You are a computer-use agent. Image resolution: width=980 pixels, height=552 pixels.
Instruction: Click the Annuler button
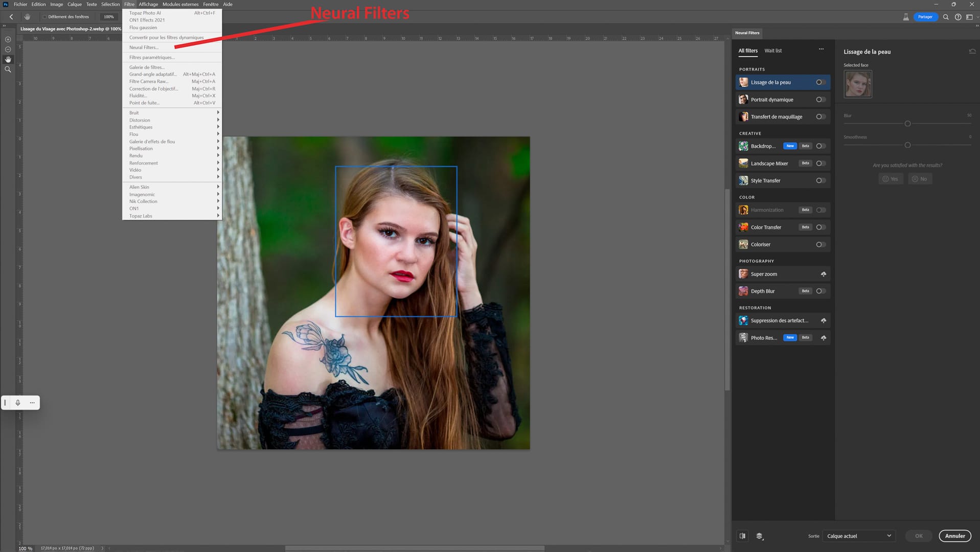pos(954,536)
